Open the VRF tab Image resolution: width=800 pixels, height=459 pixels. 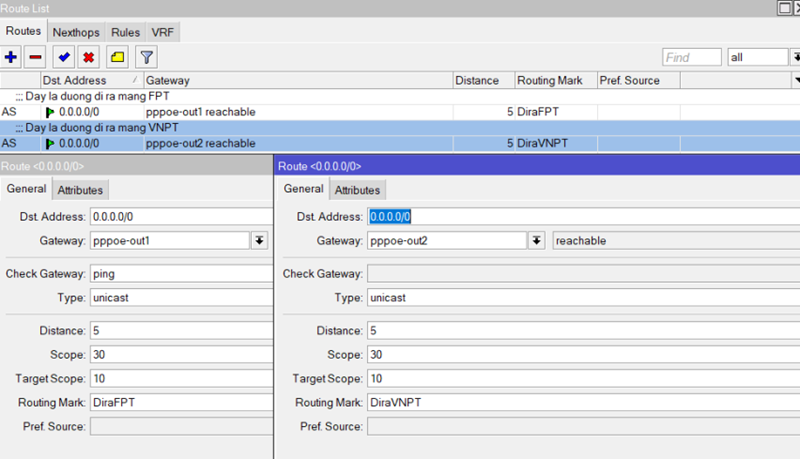[162, 32]
